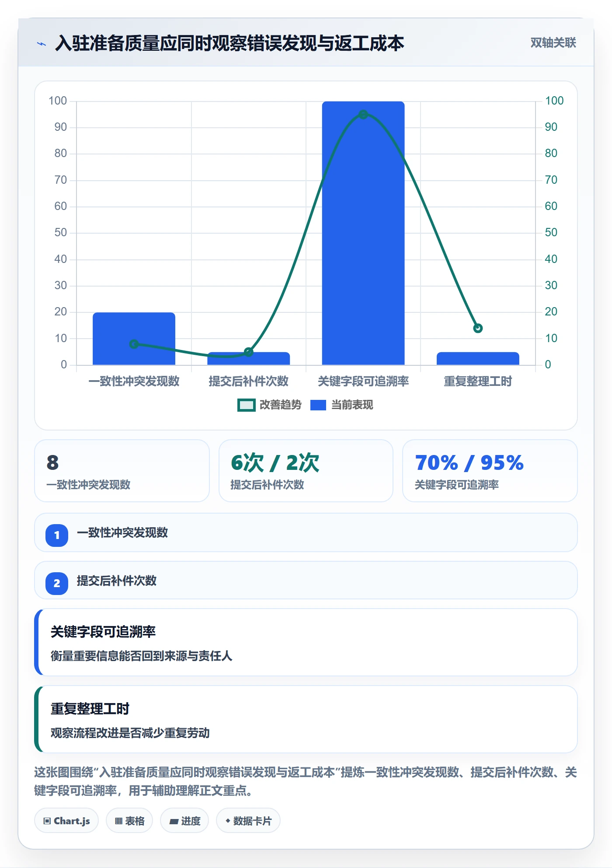This screenshot has height=868, width=612.
Task: Click the 关键字段可追溯率 description card heading
Action: (x=103, y=632)
